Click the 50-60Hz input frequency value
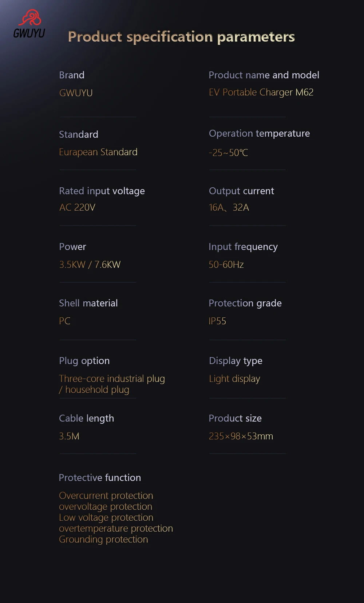The height and width of the screenshot is (603, 364). point(226,265)
